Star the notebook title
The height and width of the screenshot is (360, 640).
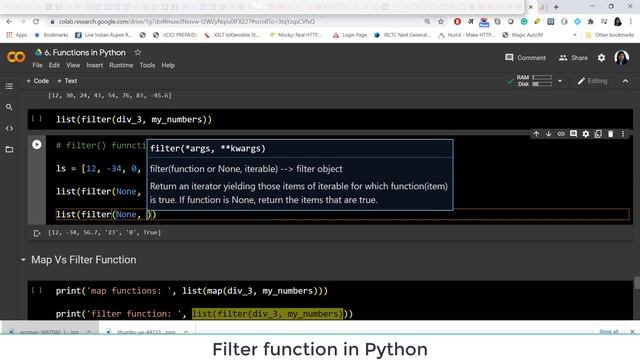tap(138, 52)
